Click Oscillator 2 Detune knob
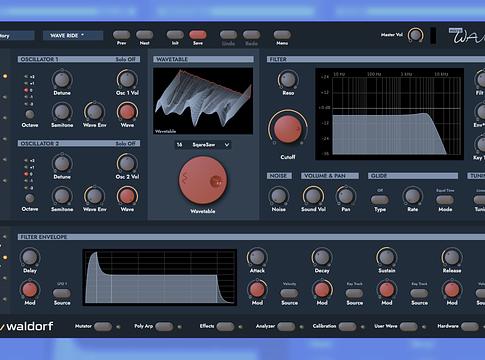The width and height of the screenshot is (485, 360). tap(62, 163)
